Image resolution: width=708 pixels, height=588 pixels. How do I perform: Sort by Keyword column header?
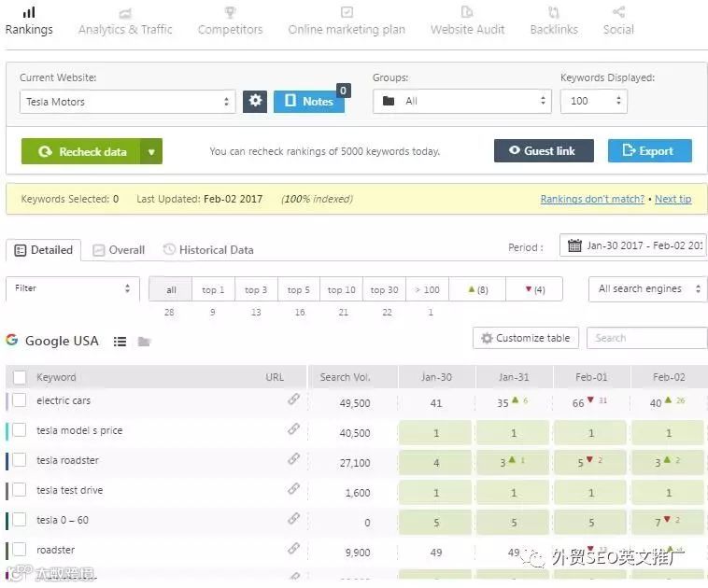pos(56,377)
